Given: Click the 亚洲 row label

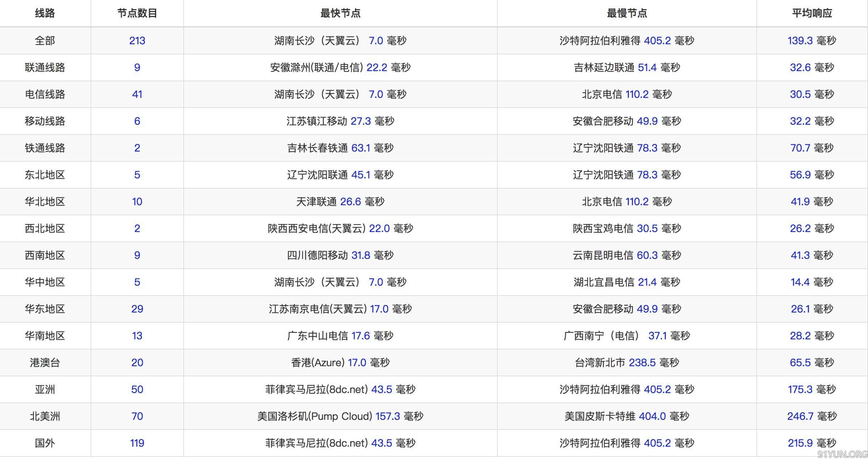Looking at the screenshot, I should click(x=45, y=389).
